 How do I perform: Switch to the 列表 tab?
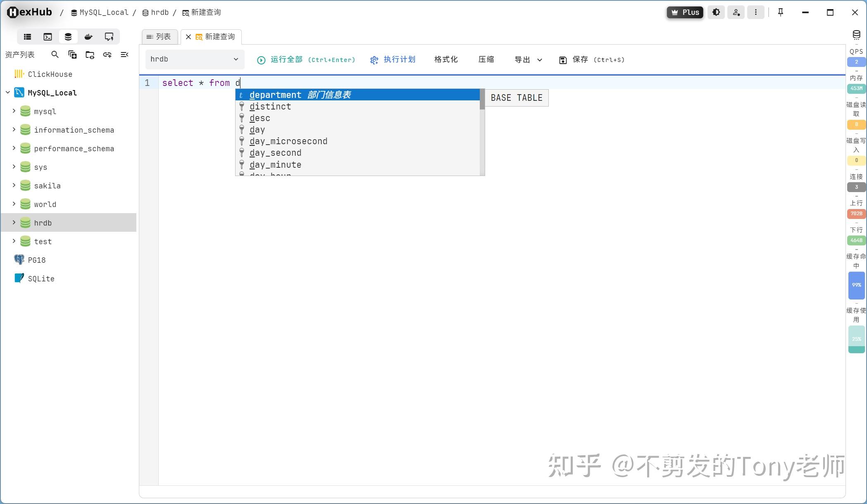pos(159,36)
